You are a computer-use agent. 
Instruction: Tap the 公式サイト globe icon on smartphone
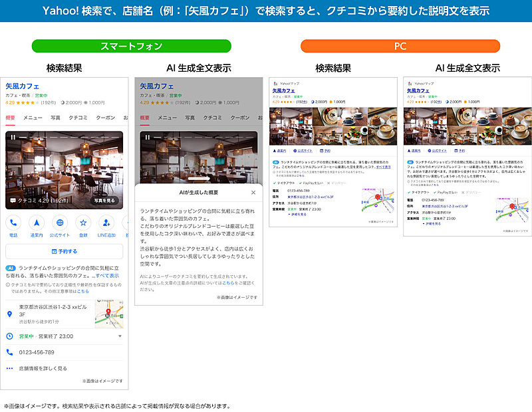[60, 223]
